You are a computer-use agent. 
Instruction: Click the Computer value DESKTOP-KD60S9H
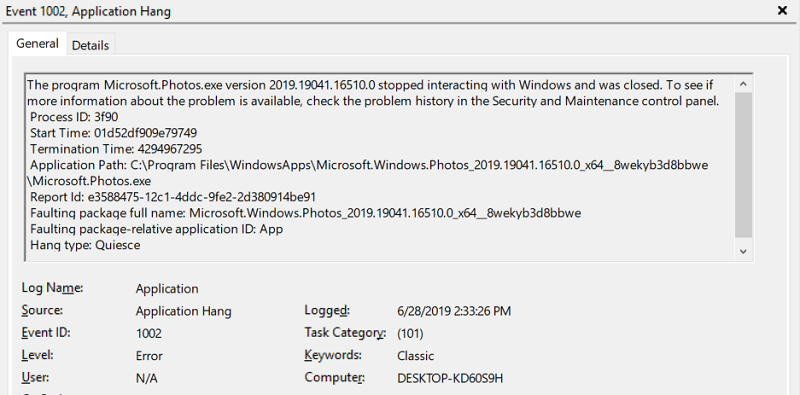pos(450,379)
